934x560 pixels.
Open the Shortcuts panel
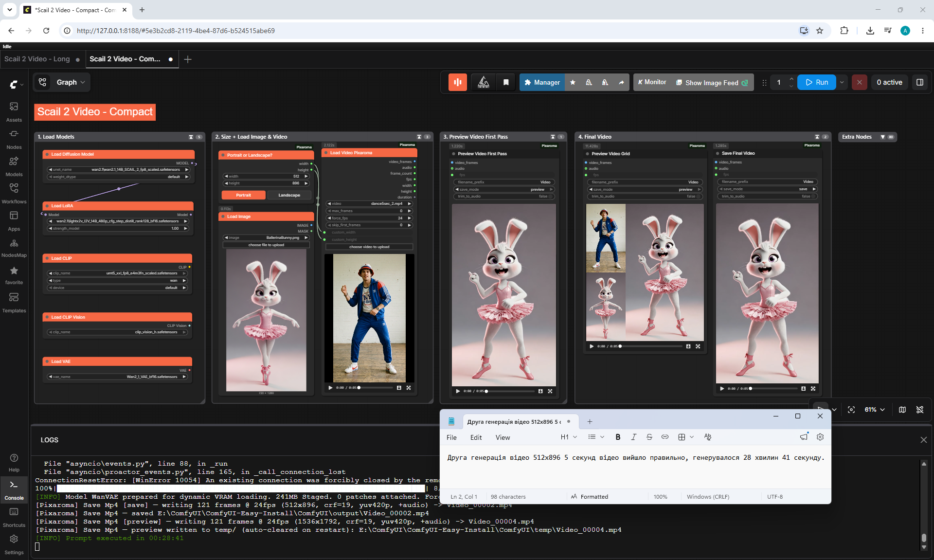(14, 517)
